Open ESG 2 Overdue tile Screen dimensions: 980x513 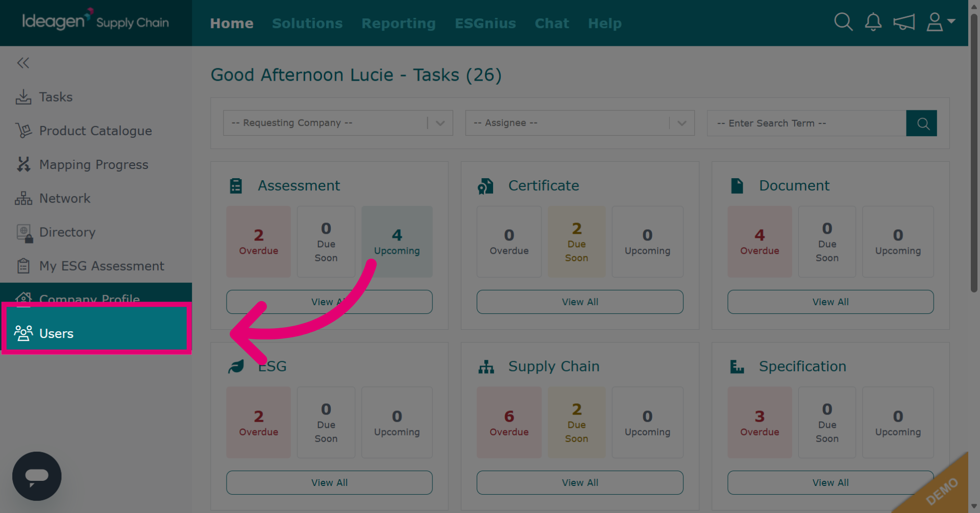click(259, 423)
